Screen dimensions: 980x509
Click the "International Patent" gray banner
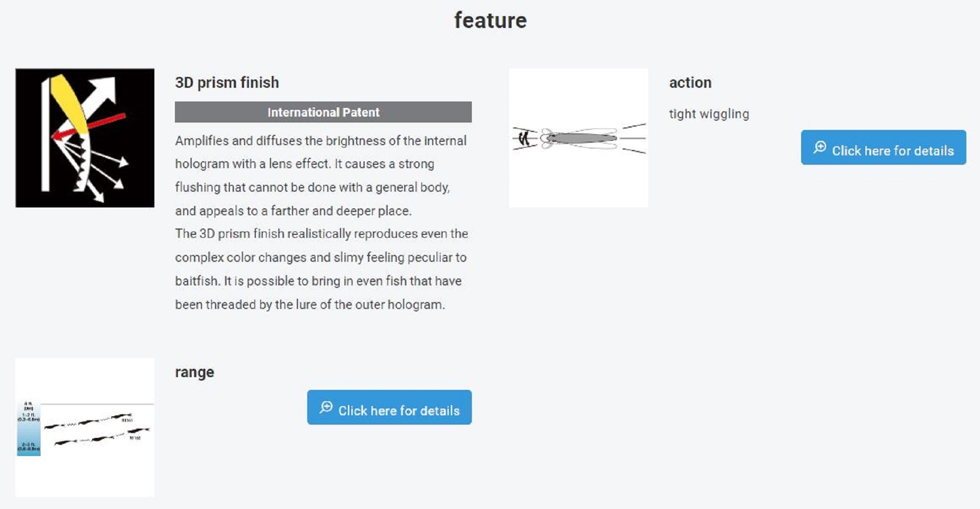[x=323, y=112]
